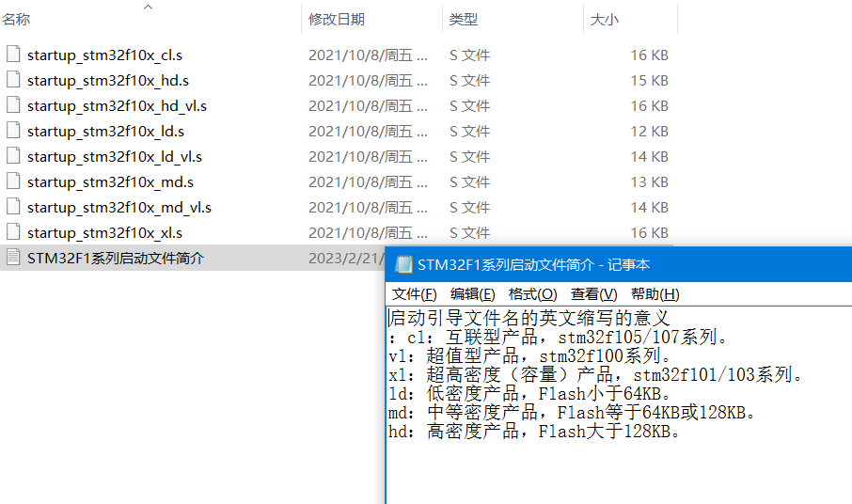
Task: Open the 文件(F) menu in Notepad
Action: click(x=414, y=294)
